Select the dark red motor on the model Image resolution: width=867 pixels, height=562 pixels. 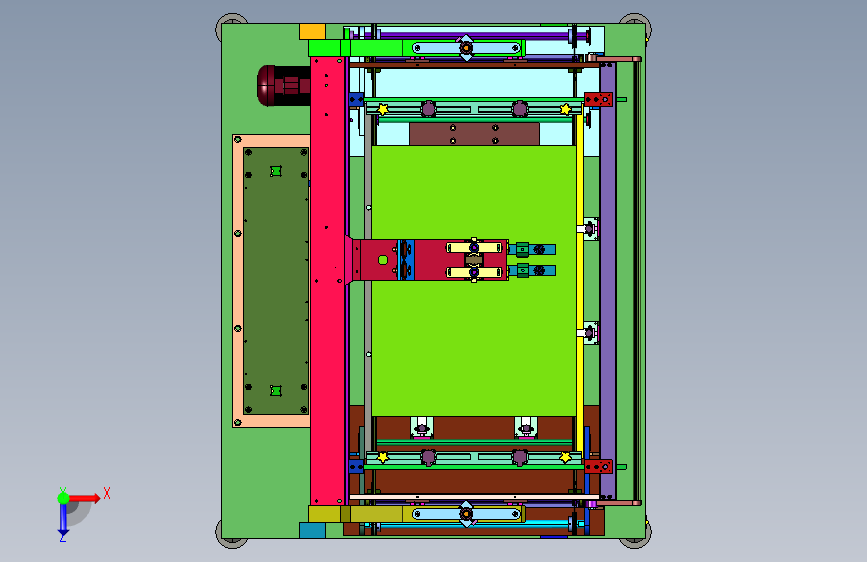pos(283,85)
